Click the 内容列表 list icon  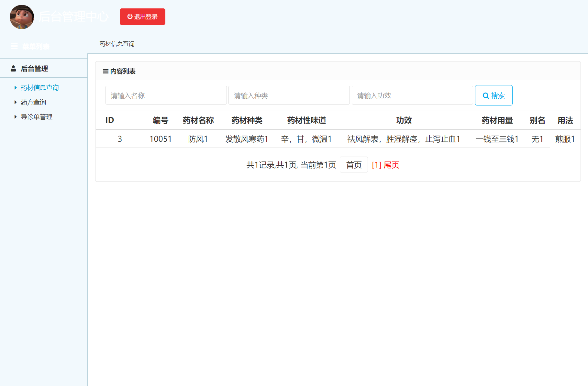pos(105,71)
